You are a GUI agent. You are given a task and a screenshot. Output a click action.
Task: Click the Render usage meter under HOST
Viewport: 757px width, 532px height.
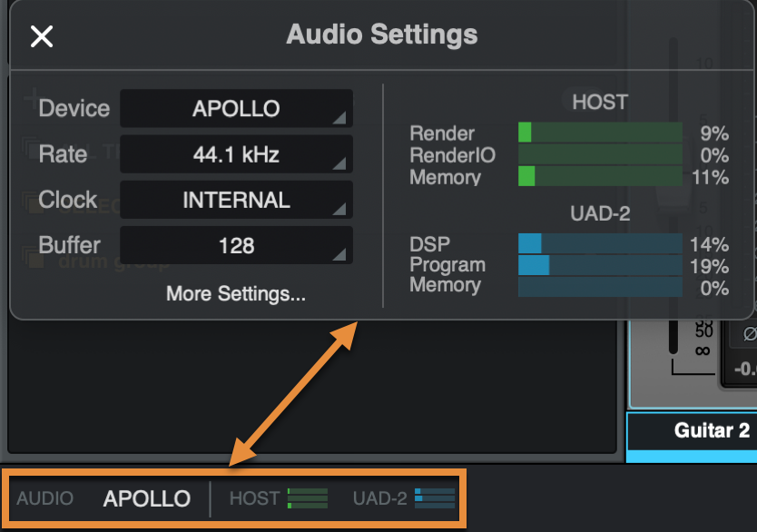pos(599,133)
